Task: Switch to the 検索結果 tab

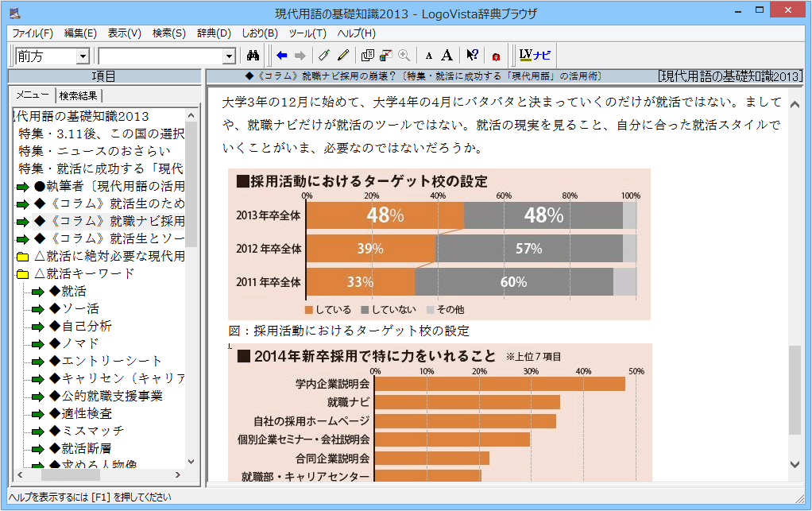Action: point(79,95)
